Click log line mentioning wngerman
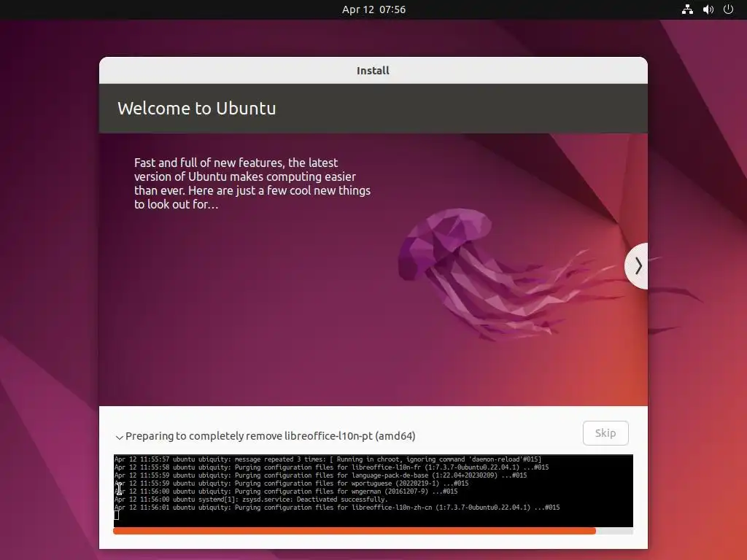747x560 pixels. [286, 491]
